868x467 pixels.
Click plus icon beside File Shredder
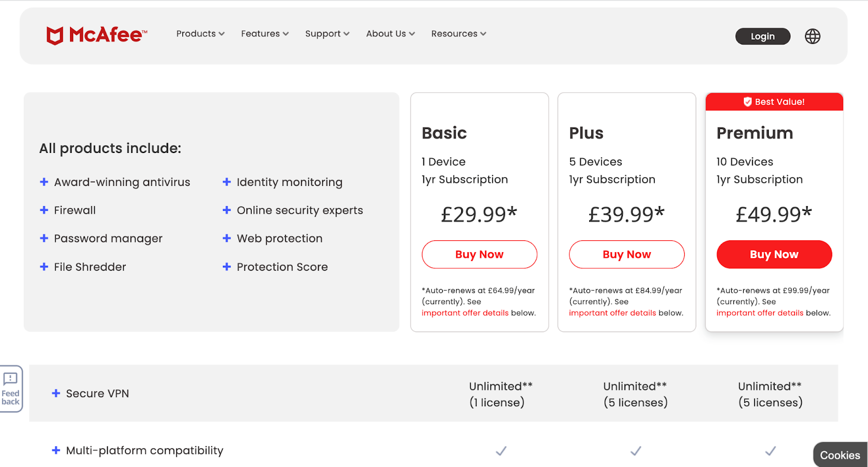(x=44, y=267)
